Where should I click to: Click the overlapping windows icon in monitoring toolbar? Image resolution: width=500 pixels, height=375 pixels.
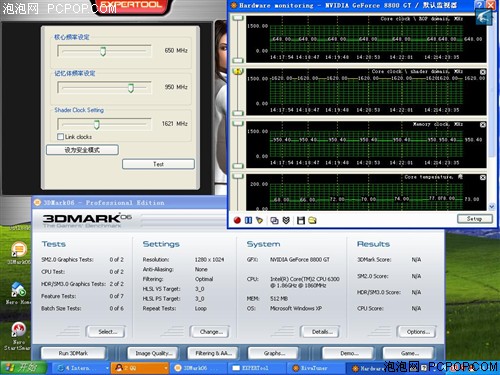274,220
